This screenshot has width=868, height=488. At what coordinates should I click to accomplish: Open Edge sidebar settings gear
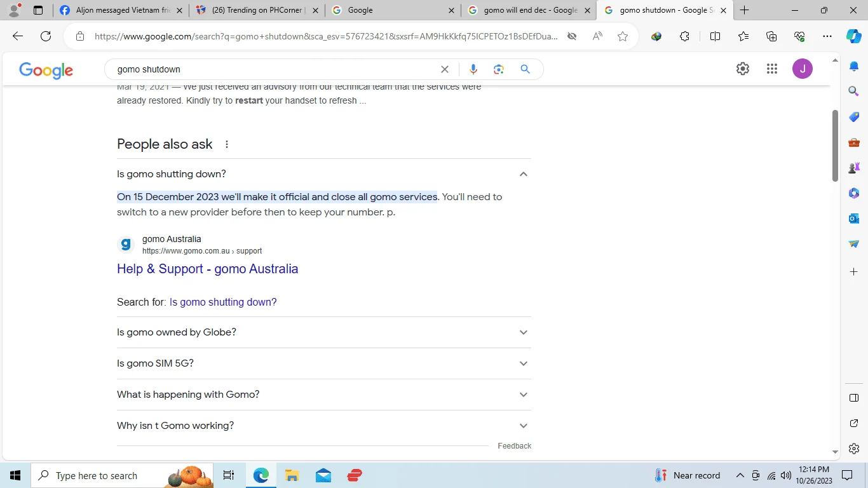854,449
